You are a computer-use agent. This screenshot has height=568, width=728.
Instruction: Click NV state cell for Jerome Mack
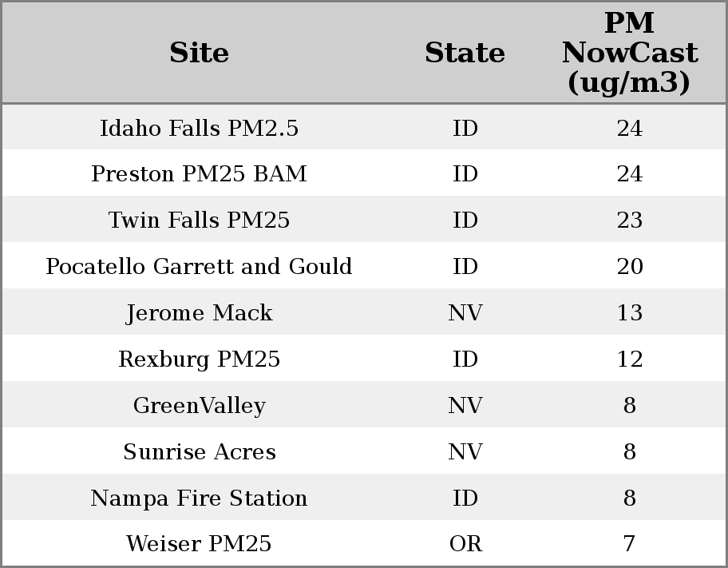coord(465,312)
